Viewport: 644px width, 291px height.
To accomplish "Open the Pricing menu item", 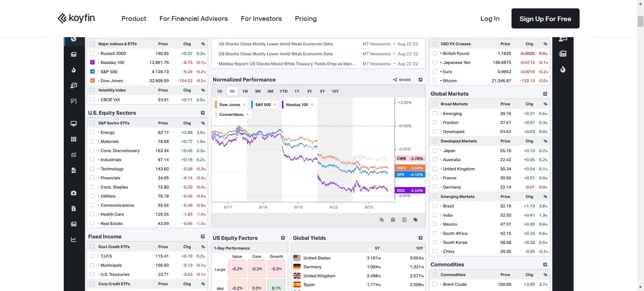I will coord(306,19).
